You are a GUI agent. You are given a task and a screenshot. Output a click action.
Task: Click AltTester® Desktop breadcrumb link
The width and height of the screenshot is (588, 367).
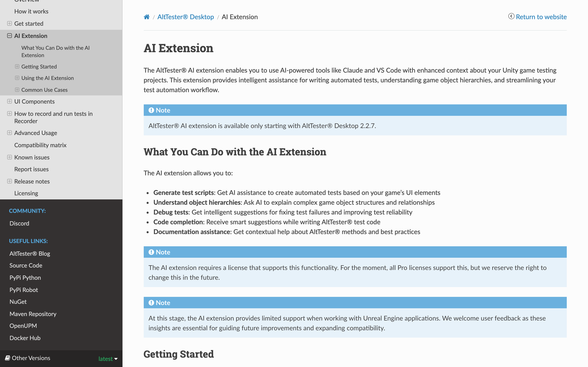click(185, 17)
